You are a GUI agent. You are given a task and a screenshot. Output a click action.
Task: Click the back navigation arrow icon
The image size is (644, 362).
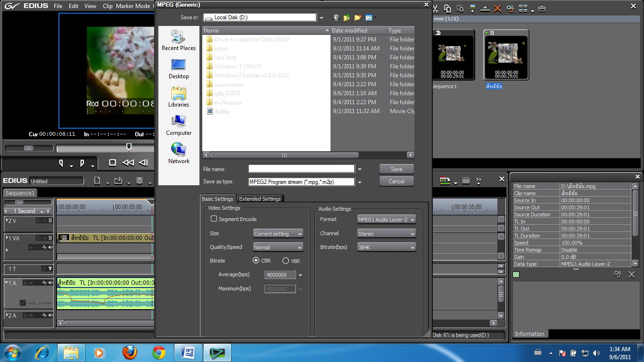(x=336, y=17)
